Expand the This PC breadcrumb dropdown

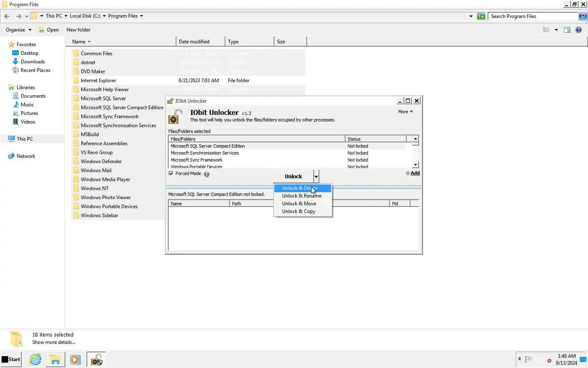point(66,16)
